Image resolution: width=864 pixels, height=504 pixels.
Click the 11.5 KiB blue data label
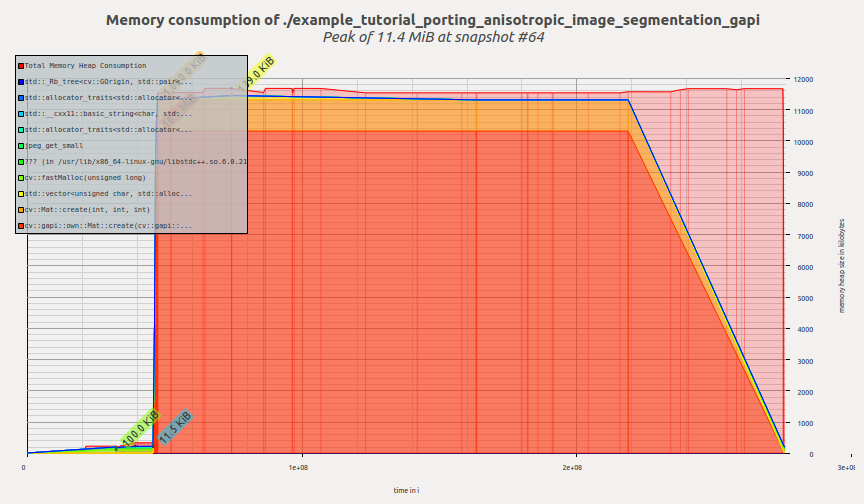tap(175, 428)
